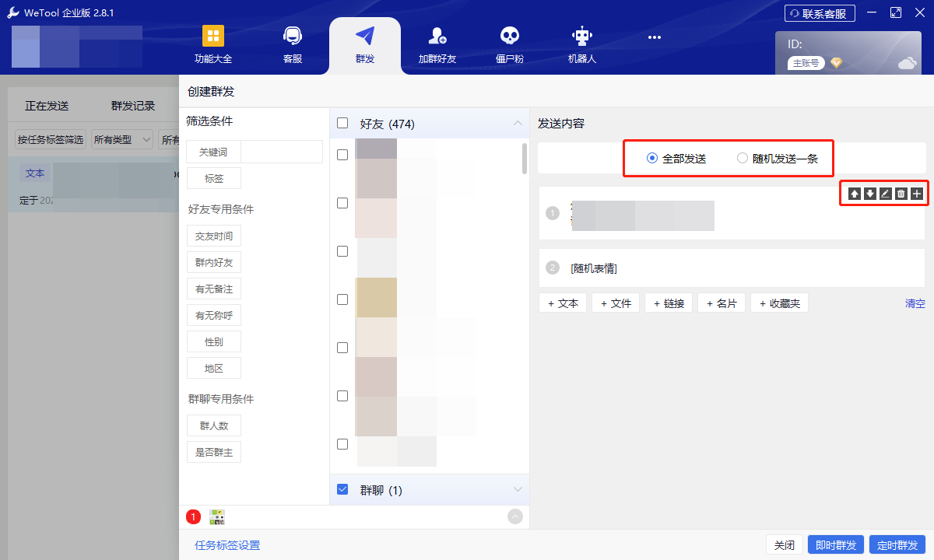Open the 有无备注 filter condition
This screenshot has width=934, height=560.
click(x=214, y=289)
